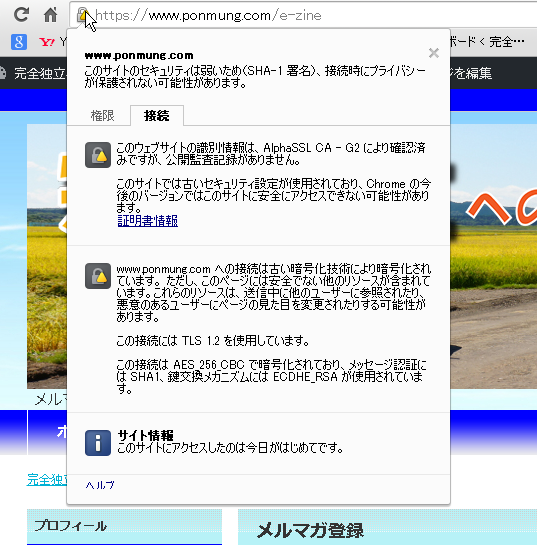Click the サイト情報 heading text
Viewport: 537px width, 545px height.
pos(145,436)
